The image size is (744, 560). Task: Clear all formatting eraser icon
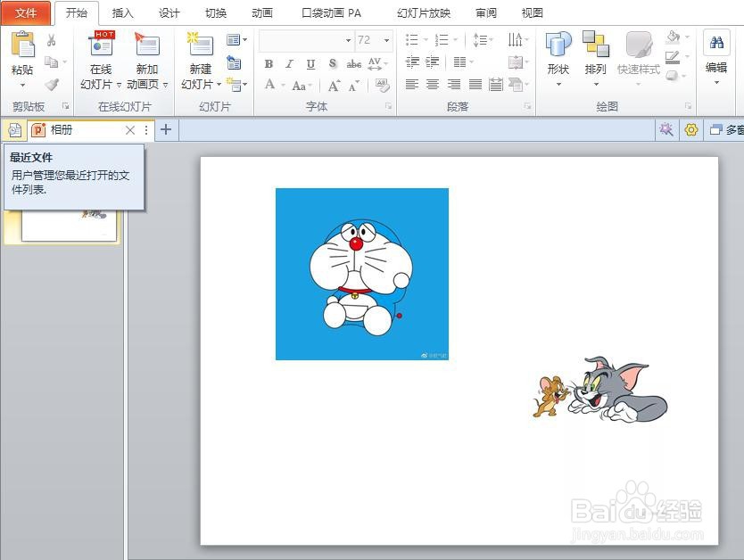pyautogui.click(x=382, y=86)
